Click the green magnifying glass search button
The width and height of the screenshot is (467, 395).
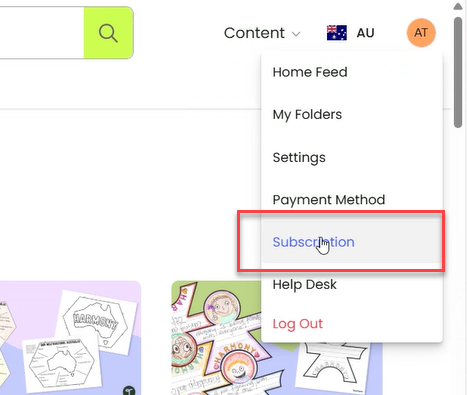(x=108, y=33)
